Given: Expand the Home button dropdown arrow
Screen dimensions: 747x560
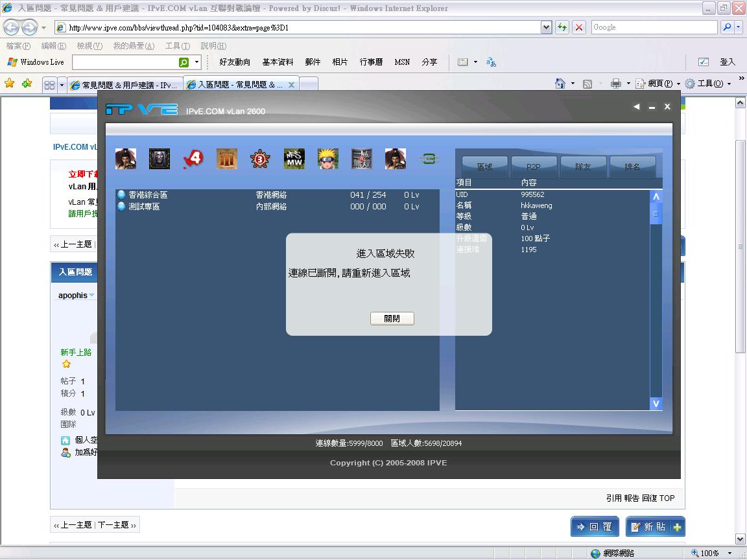Looking at the screenshot, I should [573, 84].
